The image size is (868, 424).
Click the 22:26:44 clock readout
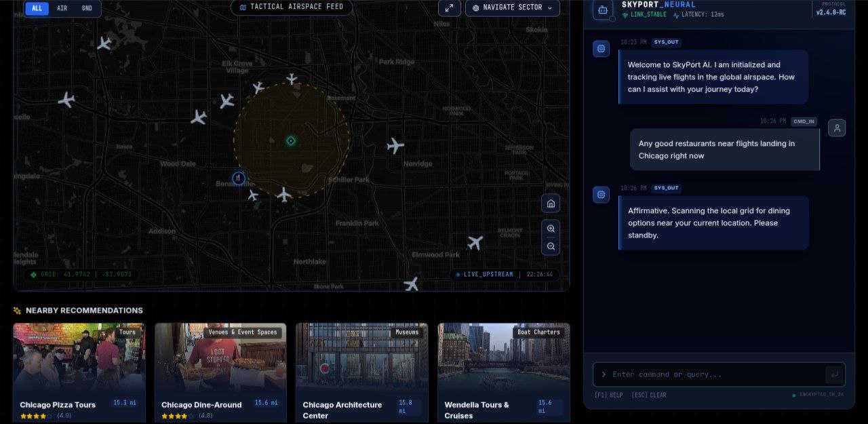click(539, 275)
